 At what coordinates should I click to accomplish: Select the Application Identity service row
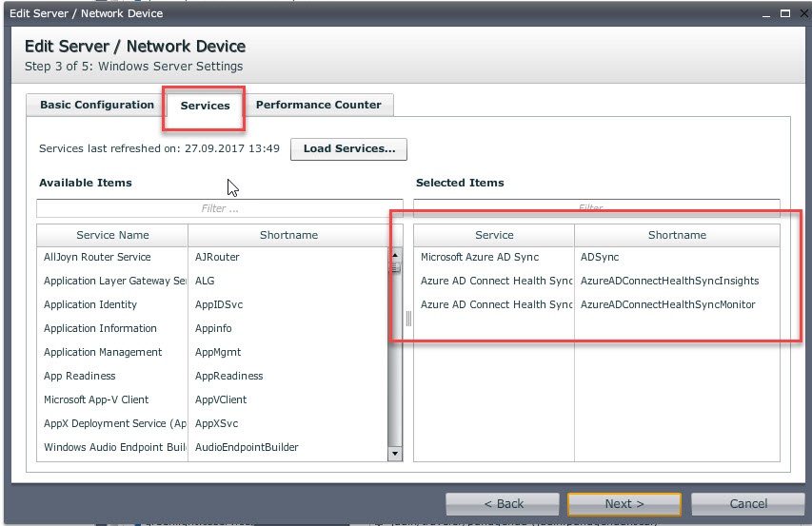pos(90,304)
